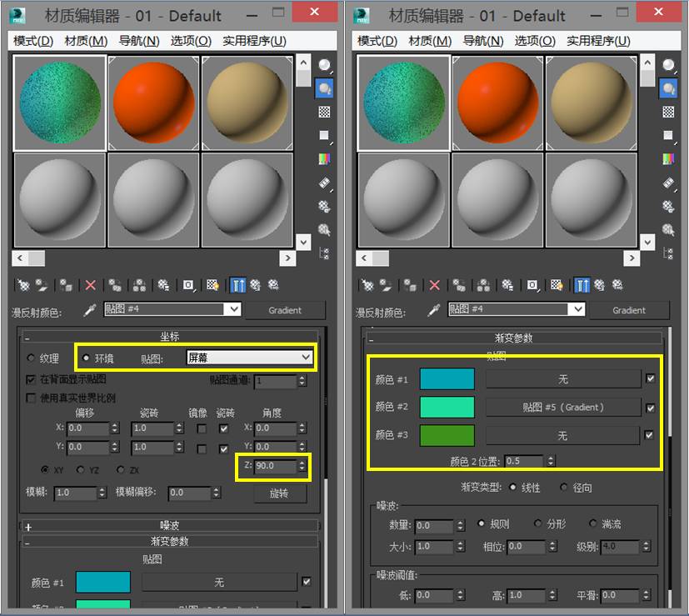Click 贴图 #5 (Gradient) button, right window
Image resolution: width=689 pixels, height=616 pixels.
563,407
